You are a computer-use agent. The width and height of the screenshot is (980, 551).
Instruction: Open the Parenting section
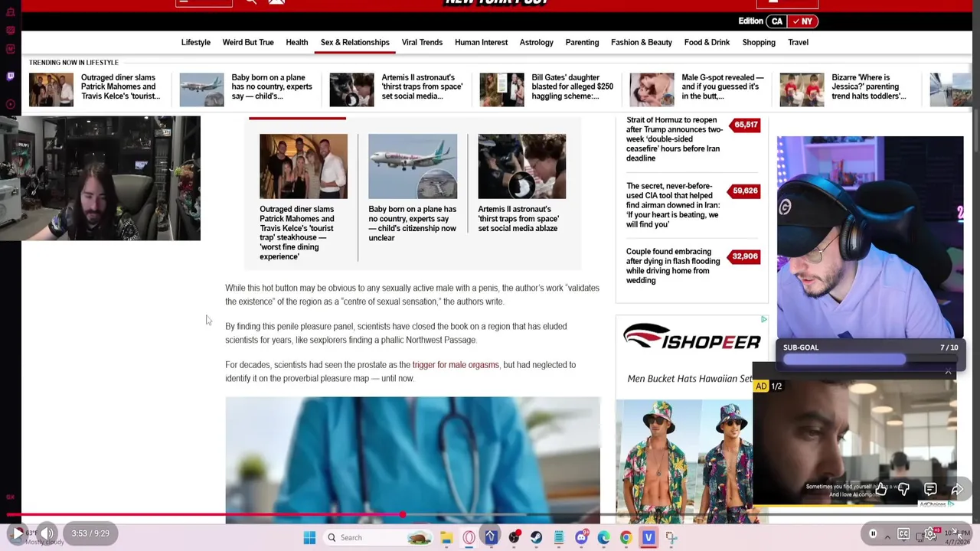tap(582, 42)
